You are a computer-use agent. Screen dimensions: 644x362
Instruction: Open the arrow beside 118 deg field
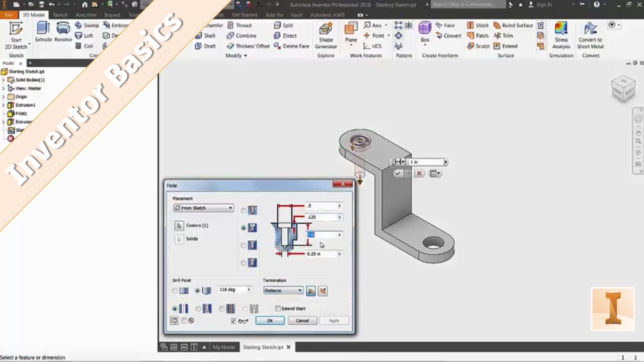[249, 290]
